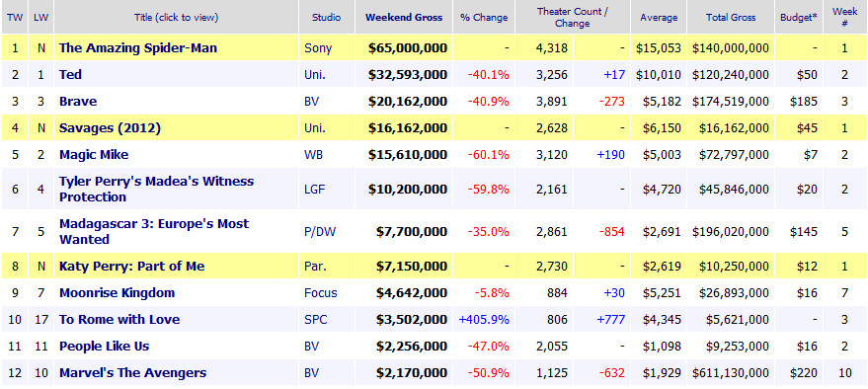
Task: Sort by Theater Count / Change header
Action: point(573,17)
